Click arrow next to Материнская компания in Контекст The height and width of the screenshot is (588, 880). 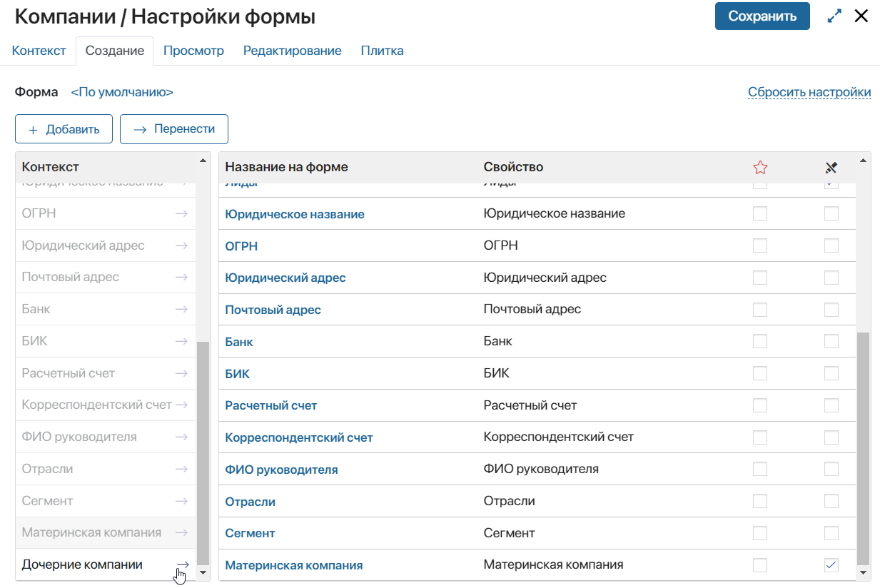(181, 532)
